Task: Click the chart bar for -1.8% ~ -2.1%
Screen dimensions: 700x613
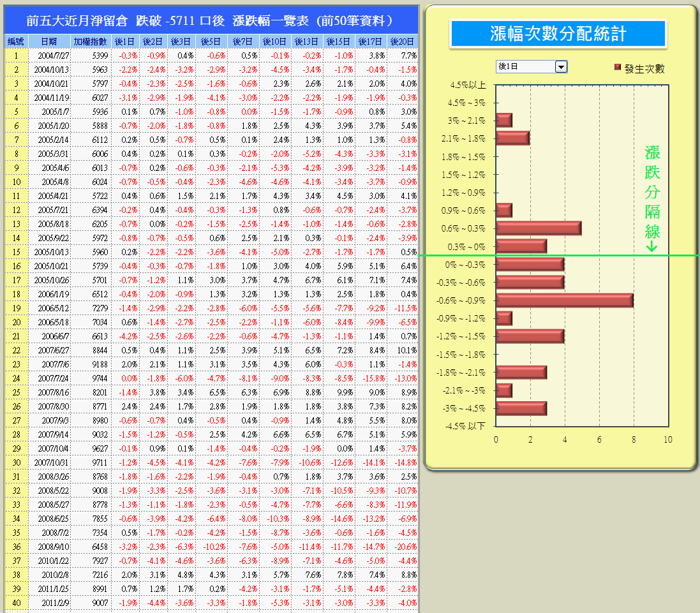Action: click(x=521, y=373)
